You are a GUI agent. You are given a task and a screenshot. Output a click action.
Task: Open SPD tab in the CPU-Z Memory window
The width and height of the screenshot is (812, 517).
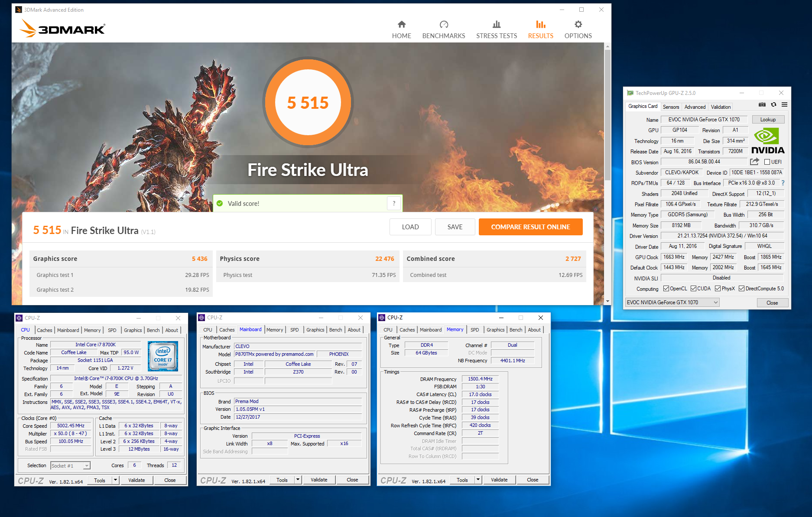click(x=475, y=330)
